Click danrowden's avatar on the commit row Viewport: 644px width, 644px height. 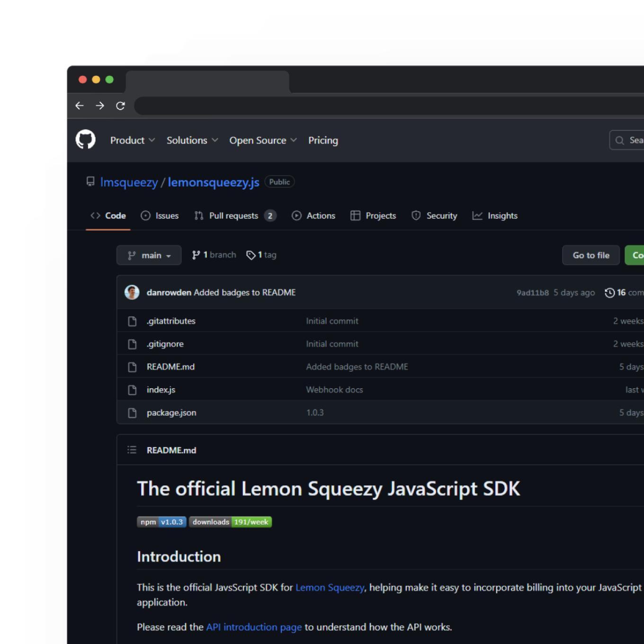(x=132, y=292)
